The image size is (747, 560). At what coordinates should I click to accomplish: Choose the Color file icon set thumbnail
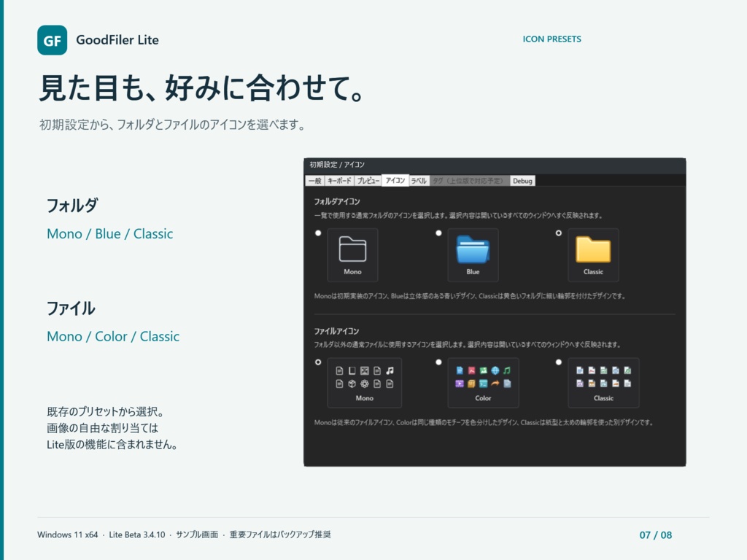point(483,383)
